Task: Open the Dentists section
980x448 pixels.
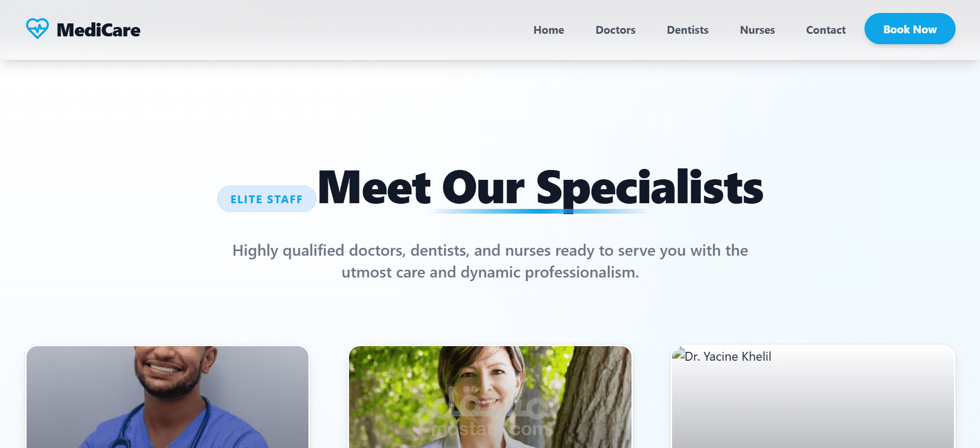Action: (688, 30)
